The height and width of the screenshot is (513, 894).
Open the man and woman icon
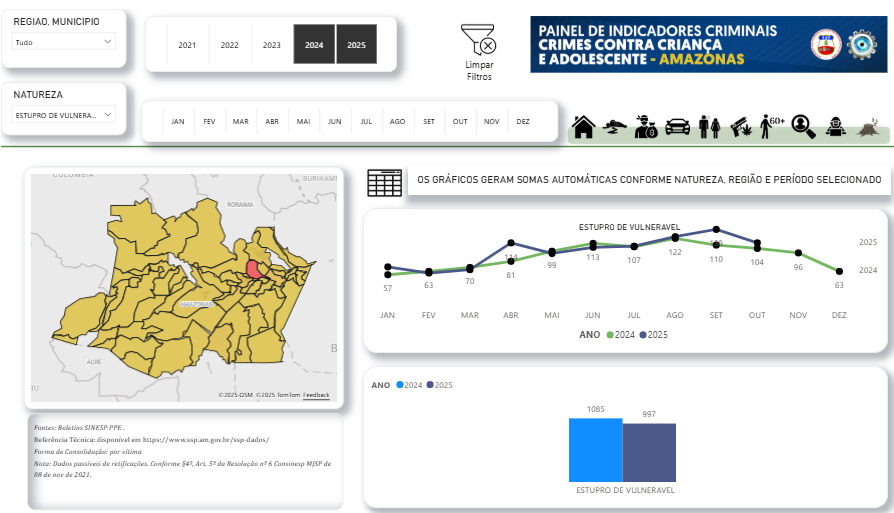[709, 127]
